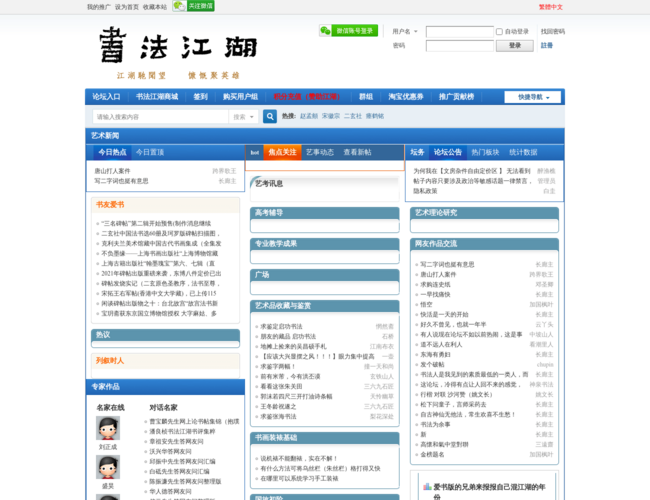Click inside the password input field
The width and height of the screenshot is (650, 500).
click(x=460, y=46)
